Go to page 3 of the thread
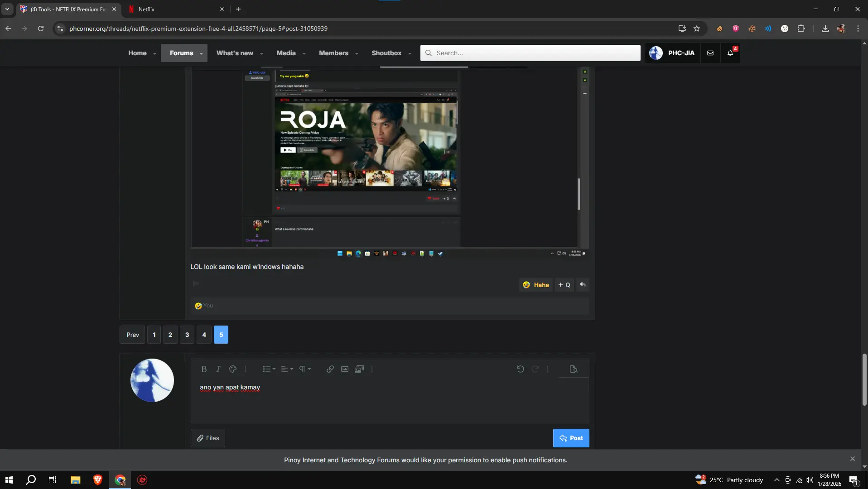This screenshot has width=868, height=489. point(187,335)
